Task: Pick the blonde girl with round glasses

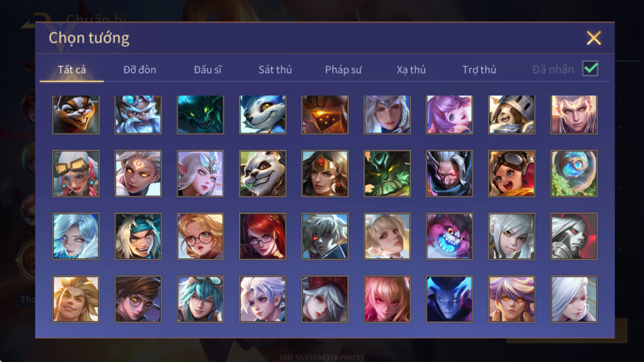Action: click(200, 236)
